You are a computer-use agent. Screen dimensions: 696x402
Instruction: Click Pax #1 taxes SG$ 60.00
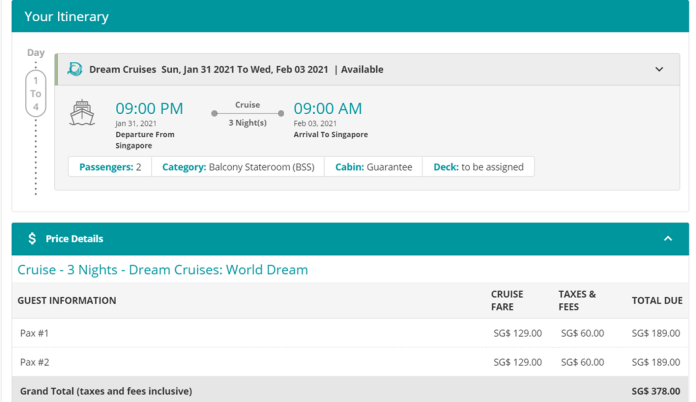click(582, 333)
